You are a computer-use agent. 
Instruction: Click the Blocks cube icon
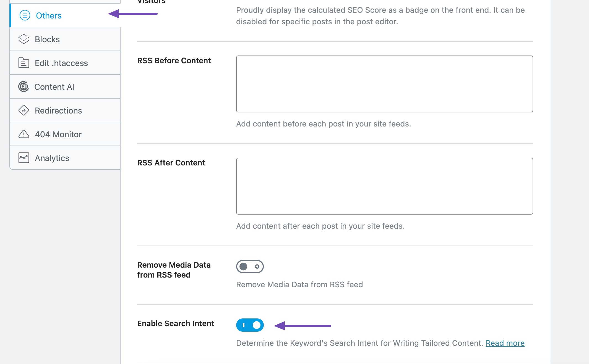click(x=24, y=39)
